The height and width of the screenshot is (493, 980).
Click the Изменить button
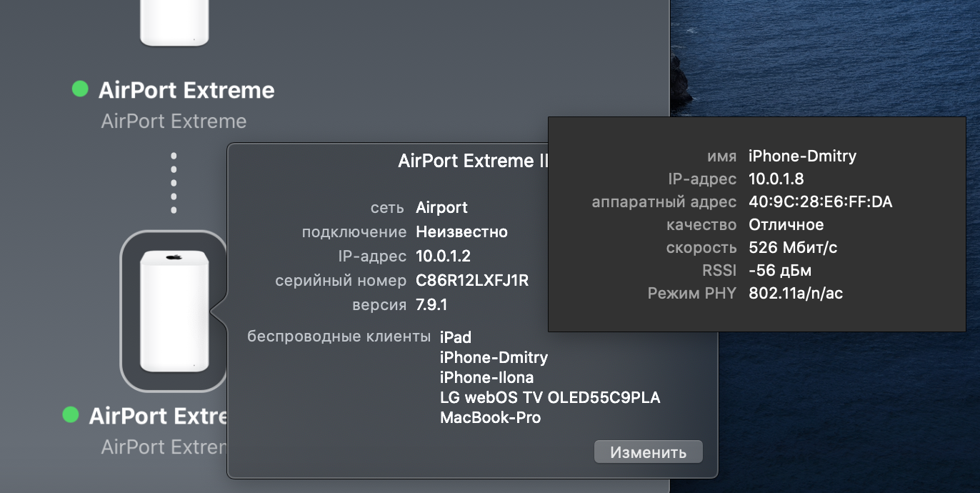click(648, 452)
